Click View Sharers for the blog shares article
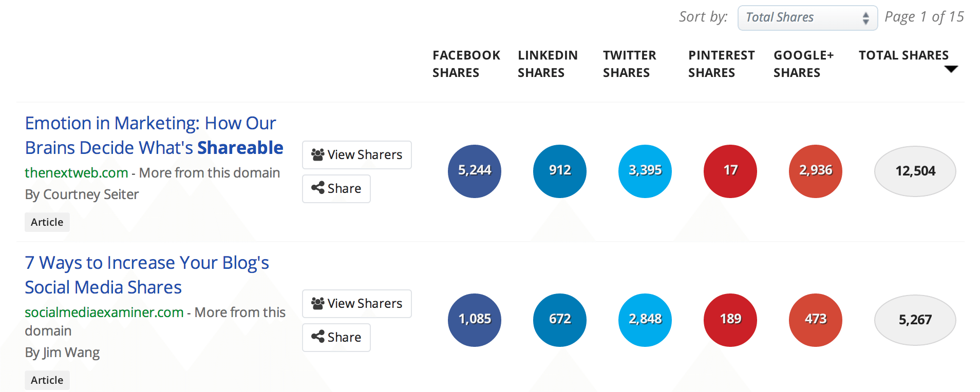Viewport: 980px width, 392px height. (357, 303)
